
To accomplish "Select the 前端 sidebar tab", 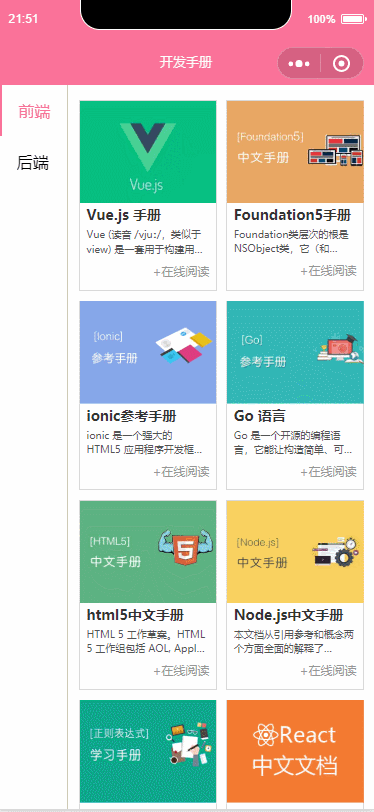I will [x=34, y=111].
